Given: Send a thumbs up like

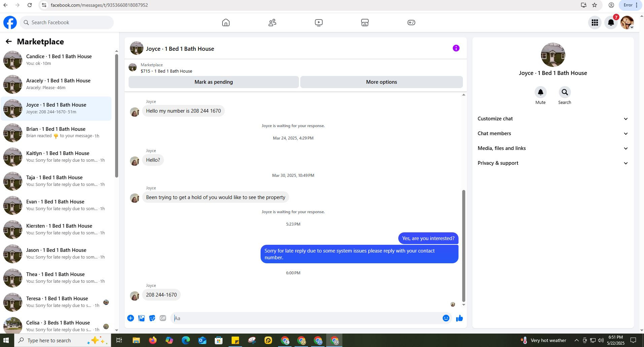Looking at the screenshot, I should 460,318.
